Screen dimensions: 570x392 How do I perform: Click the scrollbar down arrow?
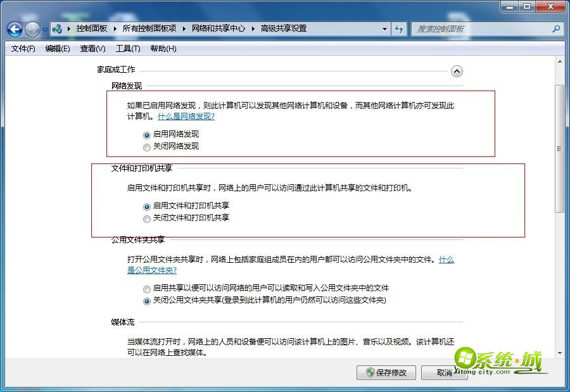pyautogui.click(x=559, y=353)
